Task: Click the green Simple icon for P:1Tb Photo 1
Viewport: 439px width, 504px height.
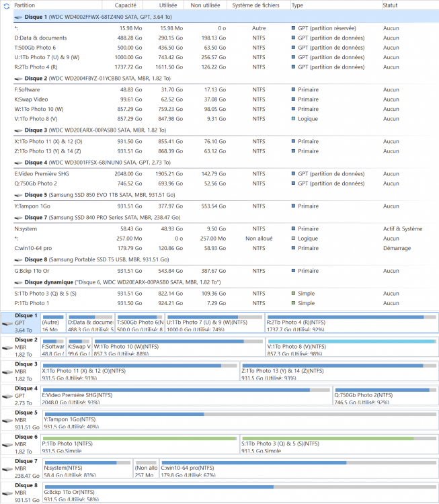Action: tap(293, 303)
